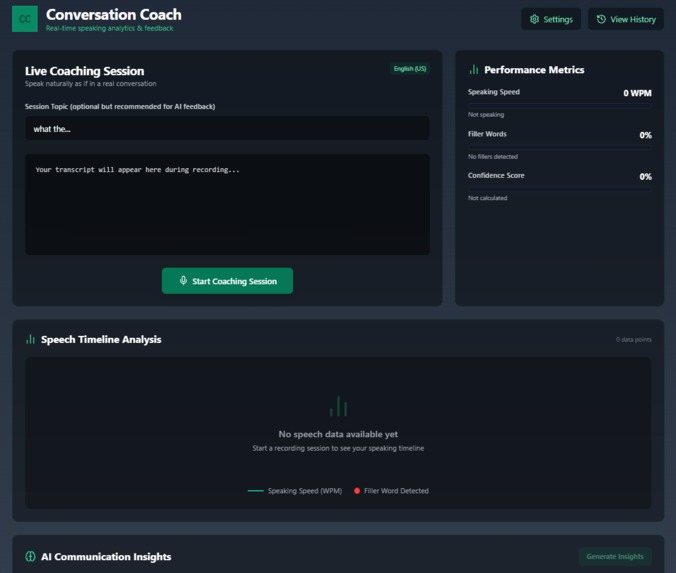Click the Confidence Score 0% value

pos(645,177)
